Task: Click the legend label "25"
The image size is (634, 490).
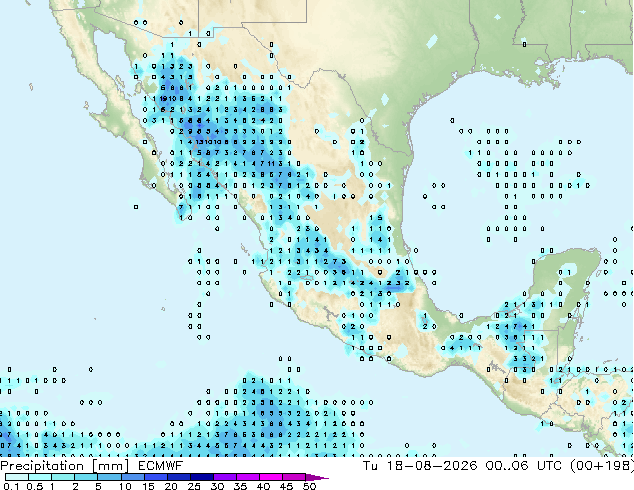Action: click(x=194, y=486)
